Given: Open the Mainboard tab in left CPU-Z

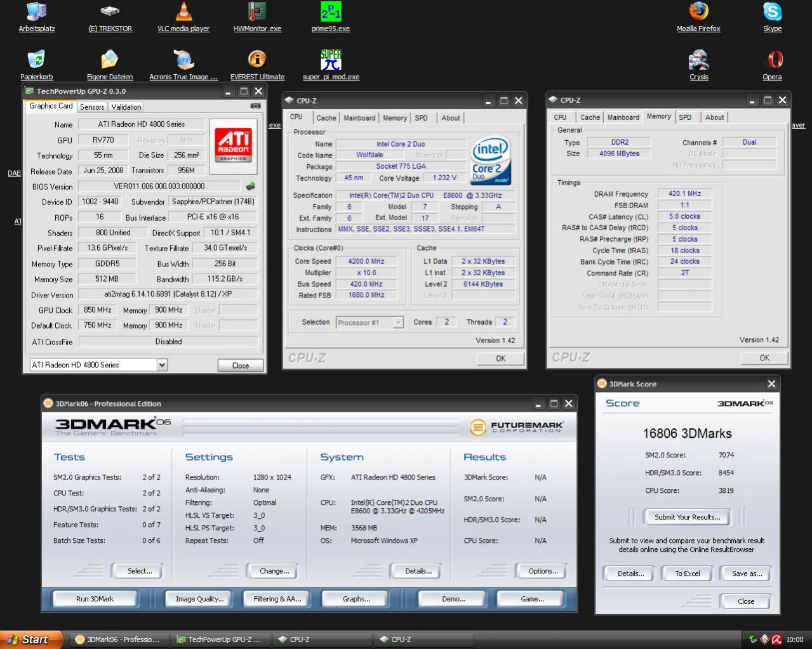Looking at the screenshot, I should coord(359,118).
